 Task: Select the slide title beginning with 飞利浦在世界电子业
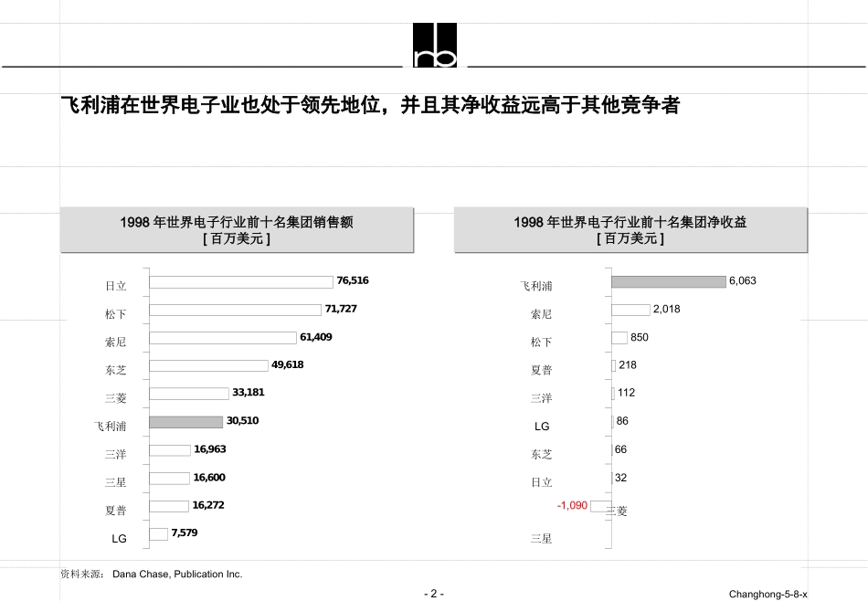coord(370,105)
